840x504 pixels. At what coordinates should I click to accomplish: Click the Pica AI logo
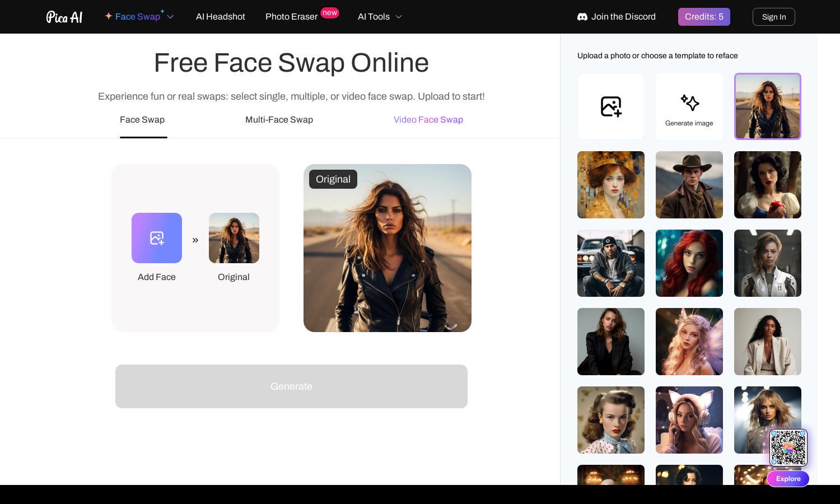tap(64, 17)
